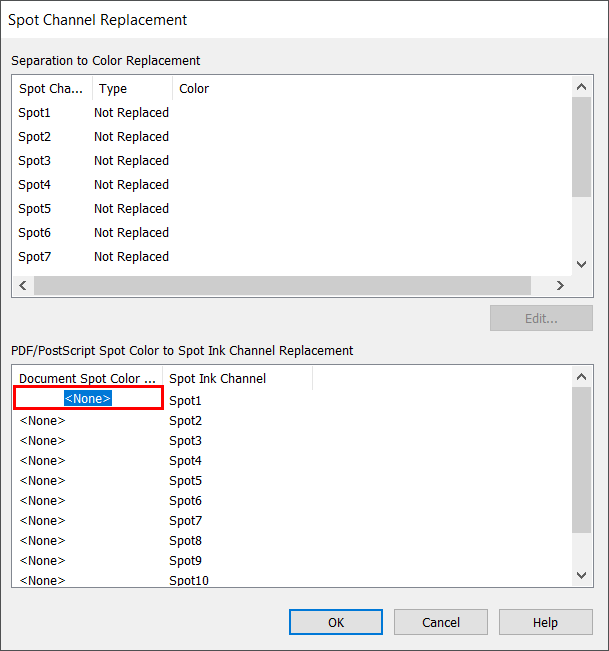Click the Cancel button
The height and width of the screenshot is (651, 609).
click(x=441, y=622)
